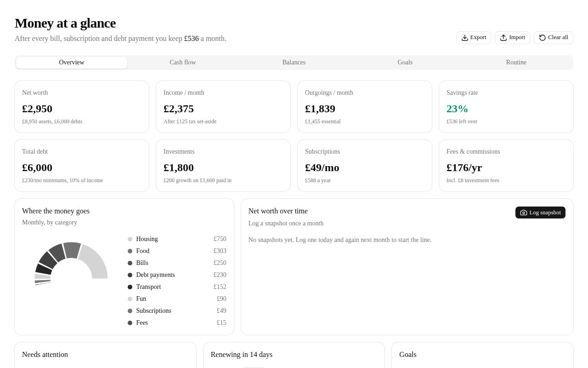Click the Export download icon

point(465,38)
